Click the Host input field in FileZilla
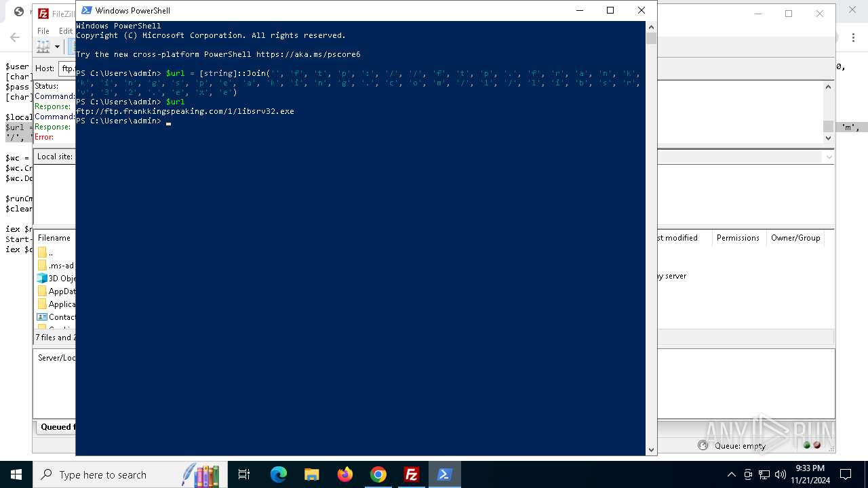868x488 pixels. (67, 68)
